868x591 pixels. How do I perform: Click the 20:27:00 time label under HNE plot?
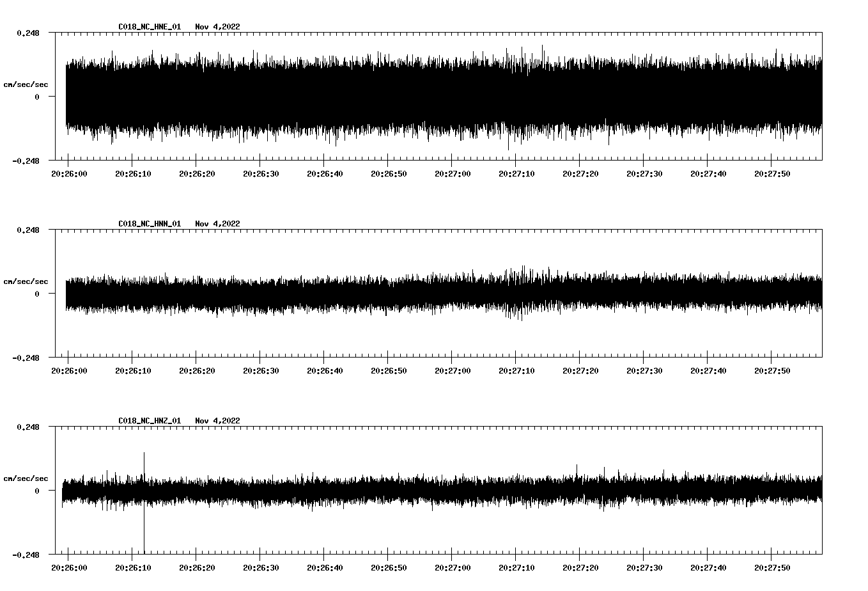[x=453, y=174]
